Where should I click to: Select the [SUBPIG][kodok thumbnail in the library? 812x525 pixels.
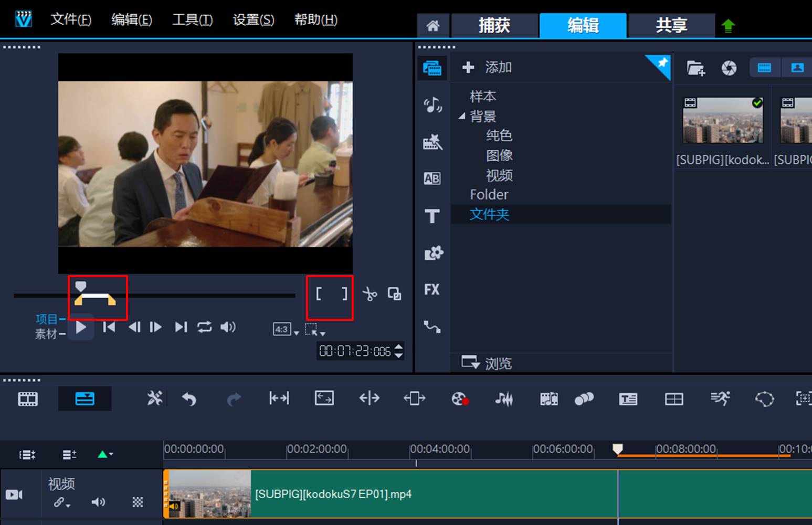coord(722,120)
